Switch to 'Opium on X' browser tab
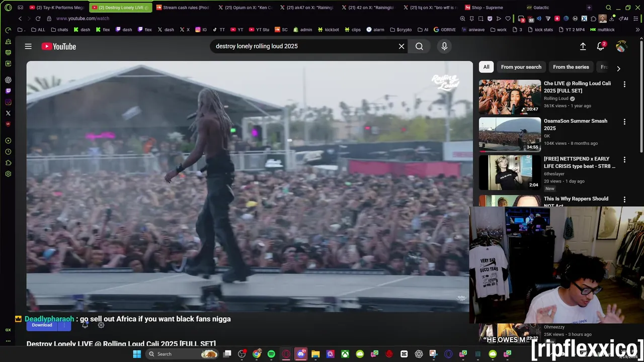Image resolution: width=644 pixels, height=362 pixels. click(x=245, y=8)
